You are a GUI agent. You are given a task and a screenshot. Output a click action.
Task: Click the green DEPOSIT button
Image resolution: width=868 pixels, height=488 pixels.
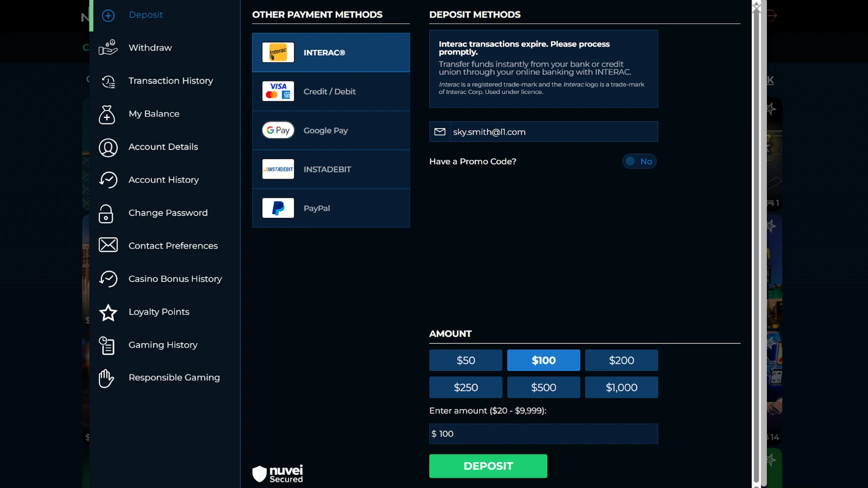[x=488, y=465]
